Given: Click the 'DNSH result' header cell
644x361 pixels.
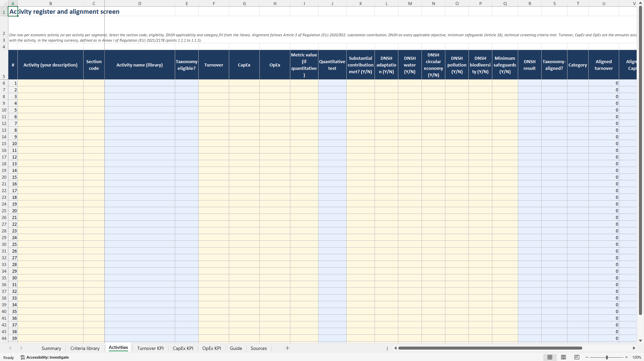Looking at the screenshot, I should pos(530,65).
